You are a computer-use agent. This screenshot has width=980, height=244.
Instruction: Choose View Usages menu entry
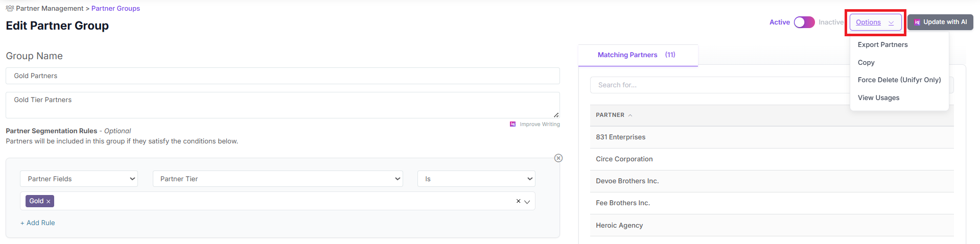click(x=878, y=97)
